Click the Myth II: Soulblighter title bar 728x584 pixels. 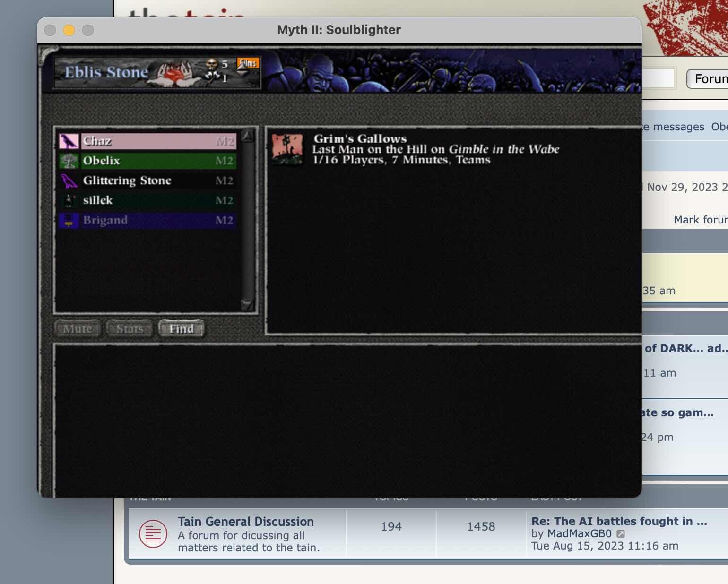[339, 30]
